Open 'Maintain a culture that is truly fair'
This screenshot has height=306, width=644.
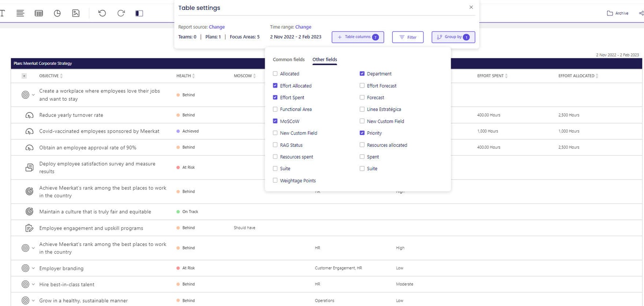[x=95, y=212]
